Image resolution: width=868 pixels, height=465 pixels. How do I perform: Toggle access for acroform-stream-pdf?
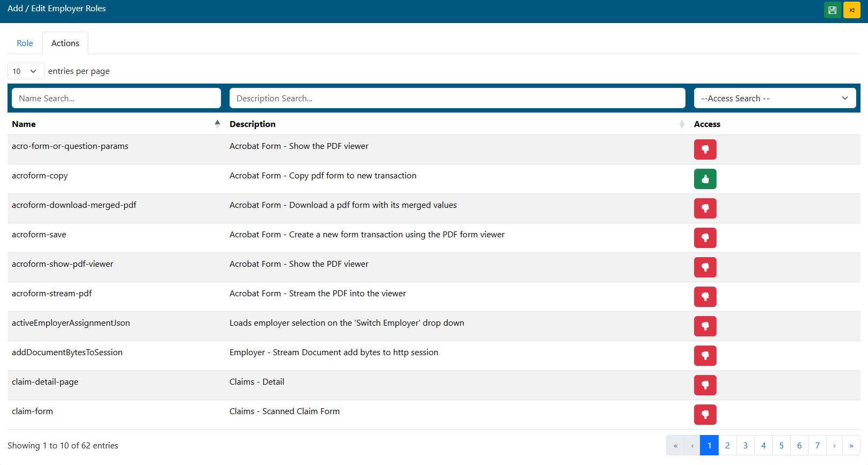(705, 297)
